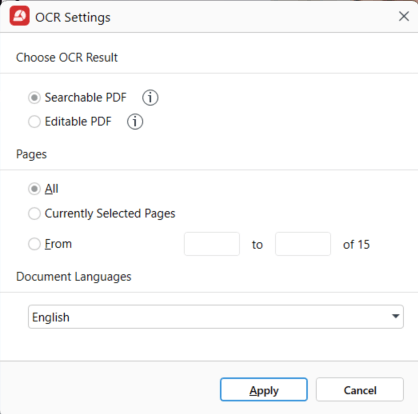Focus the ending page field after 'to'
This screenshot has width=418, height=414.
303,244
